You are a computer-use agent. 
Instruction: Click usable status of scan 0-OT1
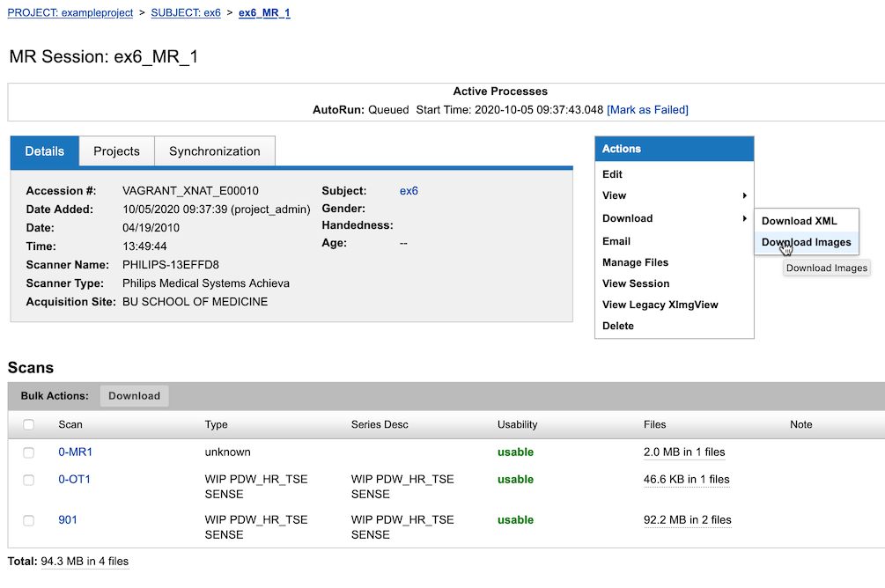point(515,479)
